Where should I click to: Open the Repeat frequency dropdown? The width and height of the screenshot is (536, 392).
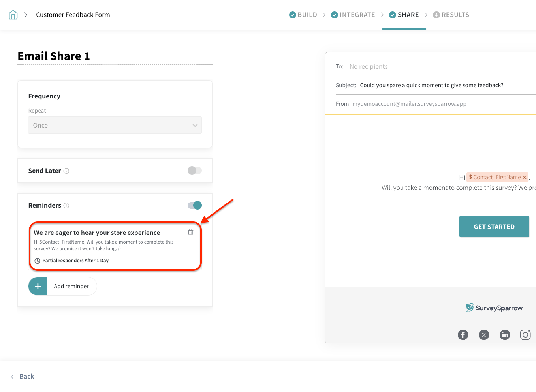pyautogui.click(x=115, y=125)
